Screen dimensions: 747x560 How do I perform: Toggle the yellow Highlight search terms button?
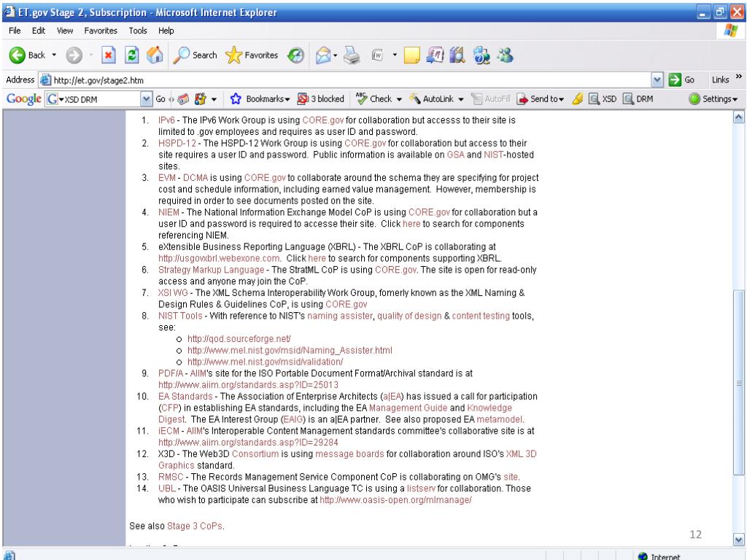click(578, 99)
